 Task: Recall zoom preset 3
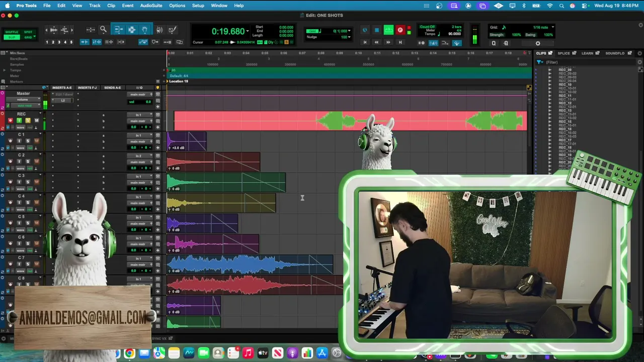pyautogui.click(x=59, y=42)
